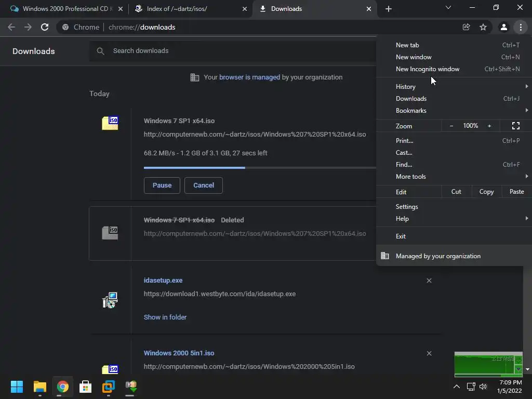Click the network tray icon
The height and width of the screenshot is (399, 532).
(x=471, y=387)
